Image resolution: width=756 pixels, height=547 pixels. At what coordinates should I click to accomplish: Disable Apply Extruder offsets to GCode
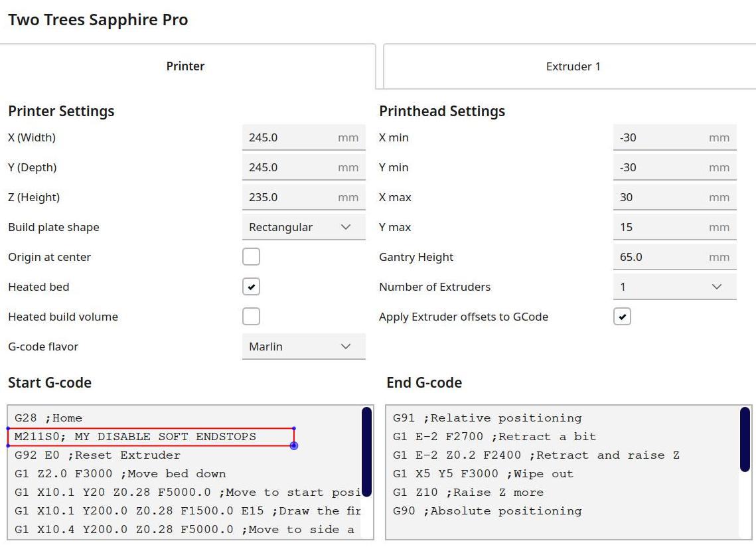pyautogui.click(x=622, y=317)
